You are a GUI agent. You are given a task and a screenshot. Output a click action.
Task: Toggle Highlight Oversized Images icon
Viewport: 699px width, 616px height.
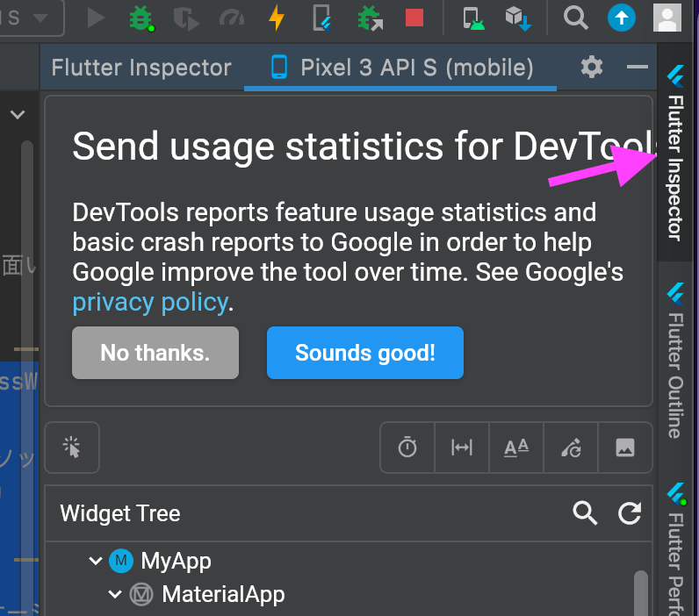coord(625,448)
